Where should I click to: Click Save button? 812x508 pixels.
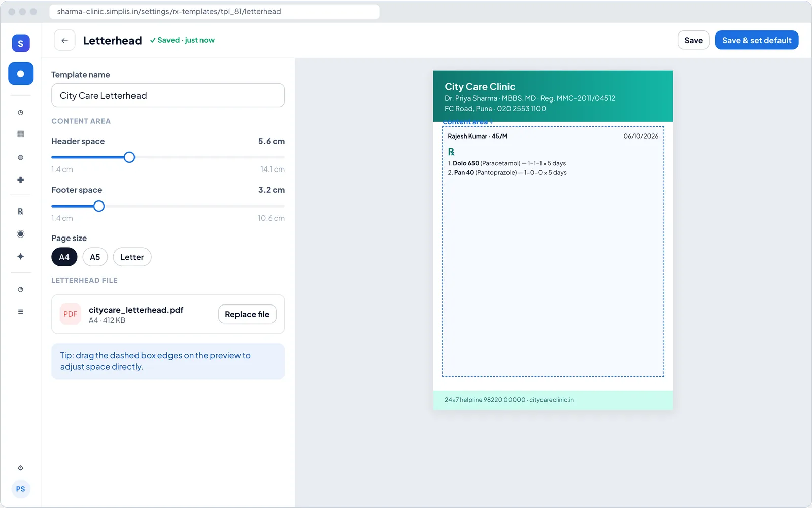pos(693,40)
